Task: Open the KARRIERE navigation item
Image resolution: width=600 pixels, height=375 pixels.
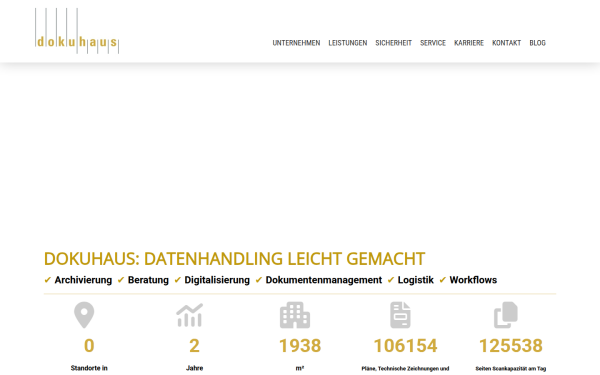Action: (x=469, y=43)
